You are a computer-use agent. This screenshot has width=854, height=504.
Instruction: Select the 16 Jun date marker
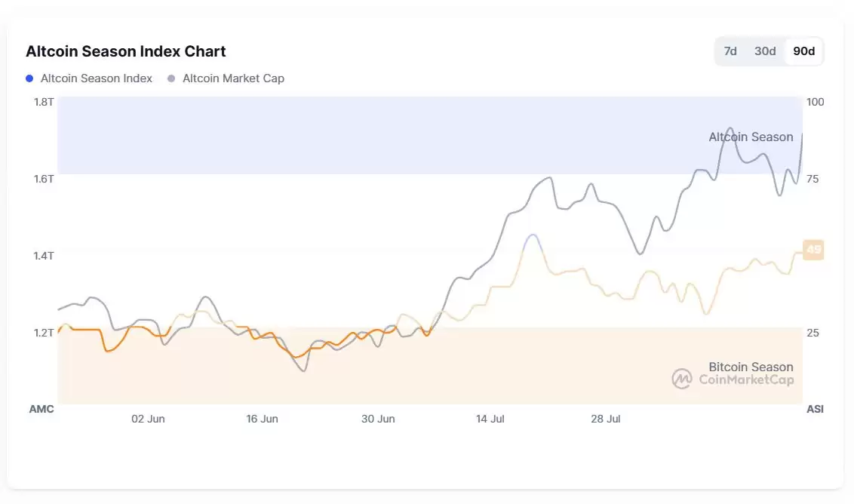(262, 419)
